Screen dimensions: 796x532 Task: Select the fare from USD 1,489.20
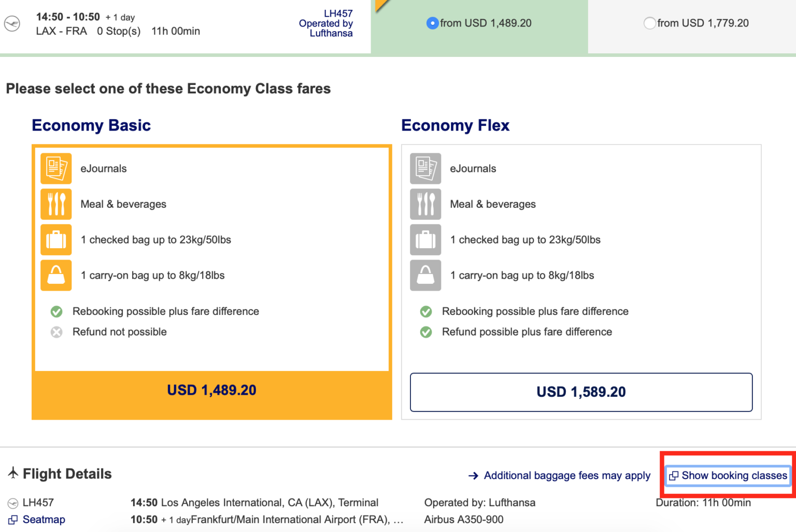pos(433,23)
